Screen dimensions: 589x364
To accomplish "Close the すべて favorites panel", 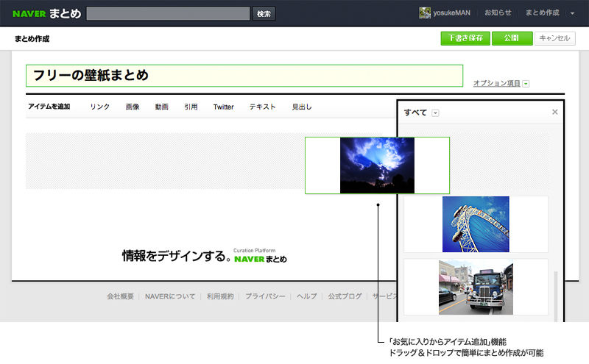I will pos(555,112).
